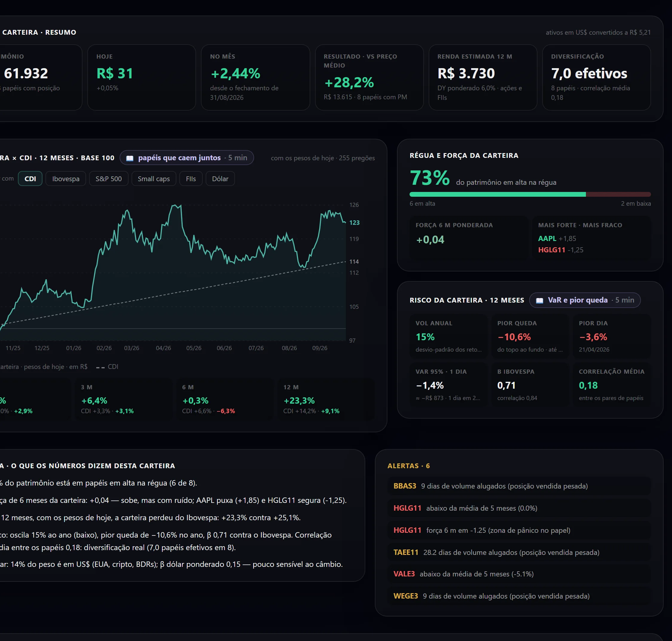Click the PIOR DIA −3,6% tile
This screenshot has width=672, height=641.
612,337
